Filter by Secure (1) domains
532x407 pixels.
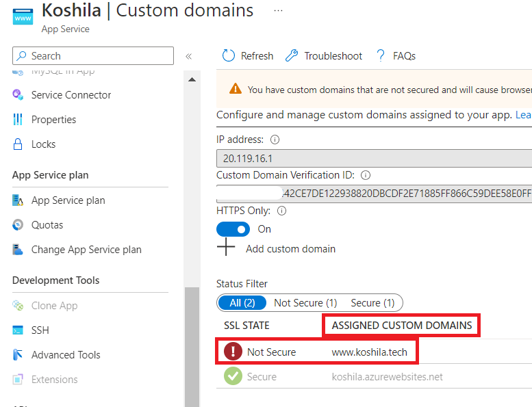click(x=372, y=302)
